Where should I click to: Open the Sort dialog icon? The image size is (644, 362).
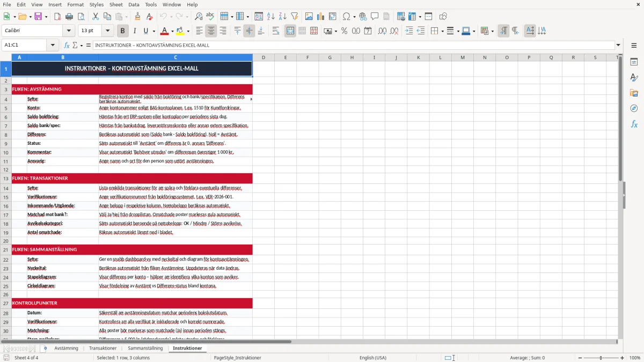point(259,17)
